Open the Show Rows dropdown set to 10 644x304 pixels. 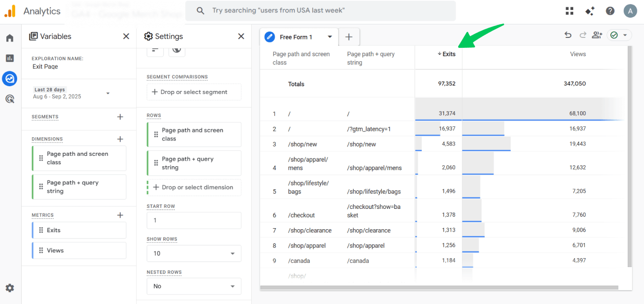coord(194,254)
